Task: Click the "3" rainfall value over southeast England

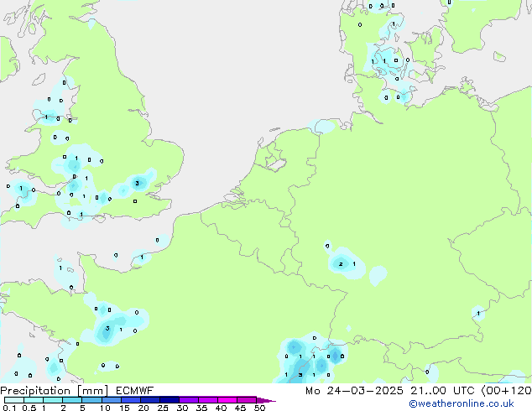Action: pos(137,183)
